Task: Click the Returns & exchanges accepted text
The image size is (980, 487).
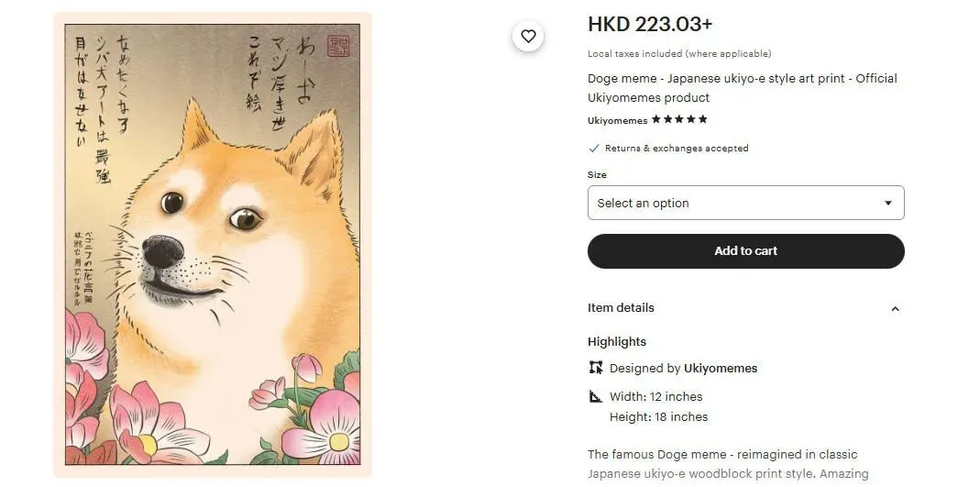Action: pyautogui.click(x=677, y=149)
